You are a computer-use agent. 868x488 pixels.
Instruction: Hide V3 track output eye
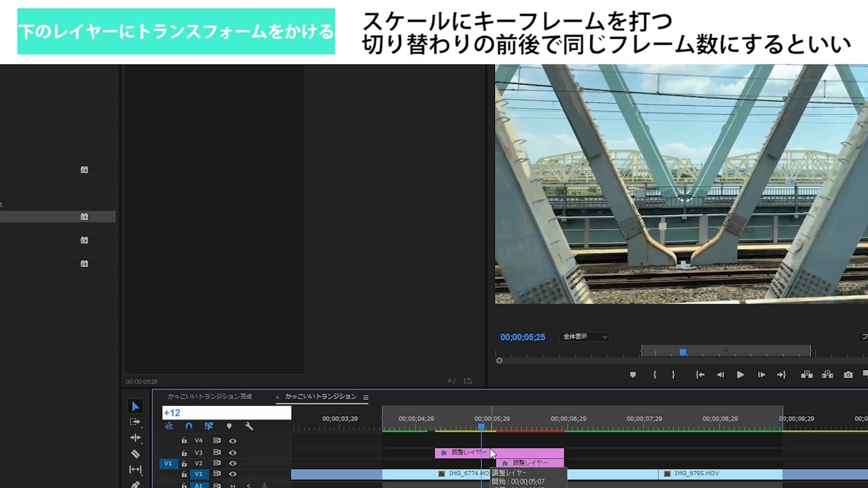click(x=233, y=453)
